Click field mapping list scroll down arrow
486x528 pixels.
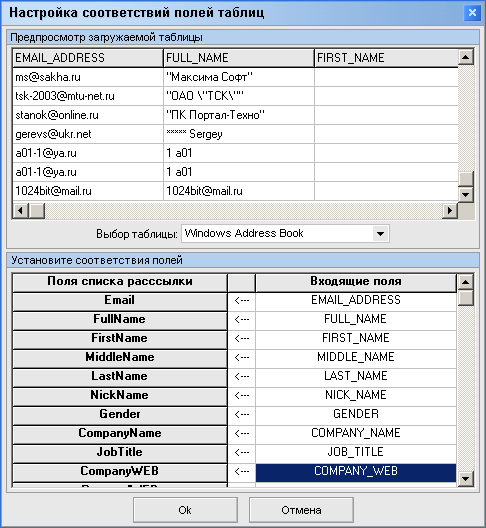(466, 478)
